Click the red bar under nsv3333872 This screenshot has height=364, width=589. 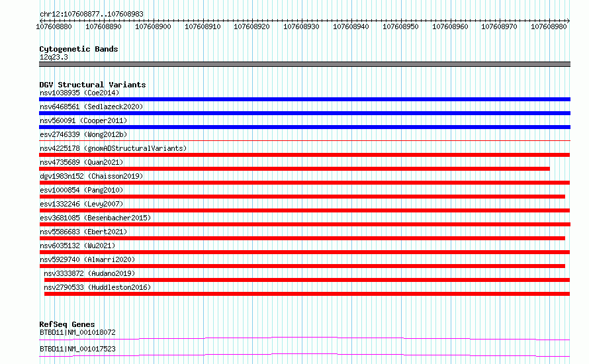point(307,280)
